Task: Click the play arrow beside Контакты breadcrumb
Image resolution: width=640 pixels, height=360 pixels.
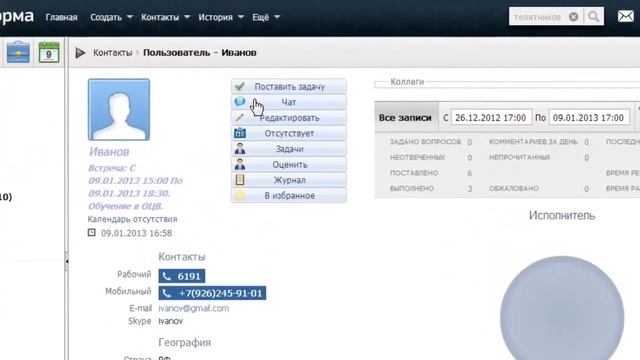Action: [80, 53]
